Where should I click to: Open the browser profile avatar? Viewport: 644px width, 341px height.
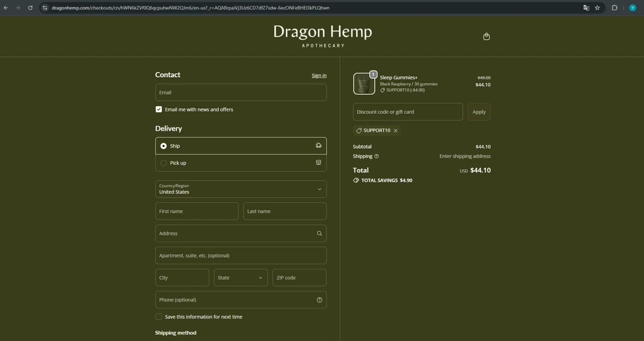(632, 8)
